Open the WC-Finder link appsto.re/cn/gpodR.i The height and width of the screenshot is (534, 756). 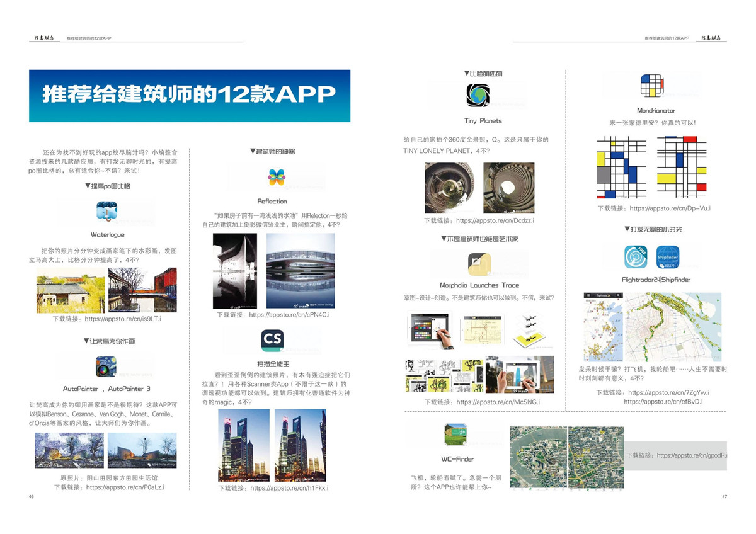point(692,455)
